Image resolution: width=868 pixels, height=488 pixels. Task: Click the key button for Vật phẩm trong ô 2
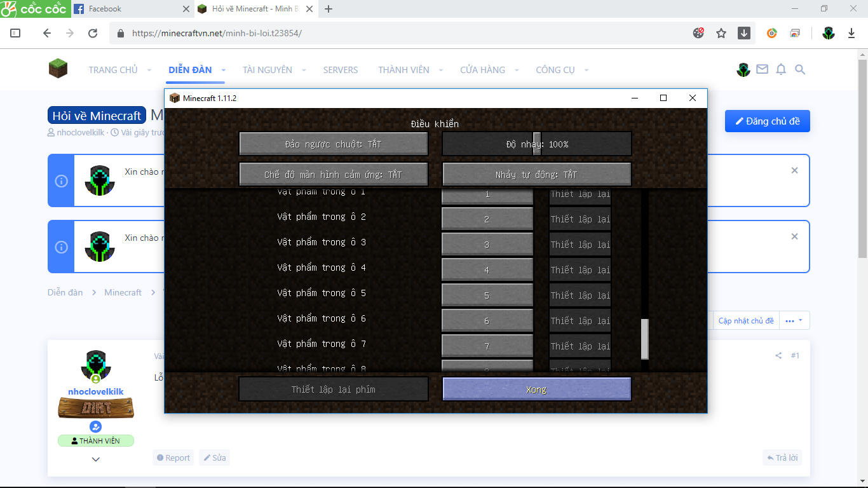coord(487,219)
